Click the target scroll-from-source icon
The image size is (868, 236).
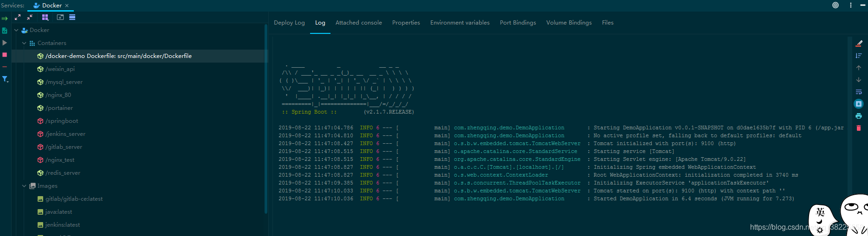tap(836, 5)
